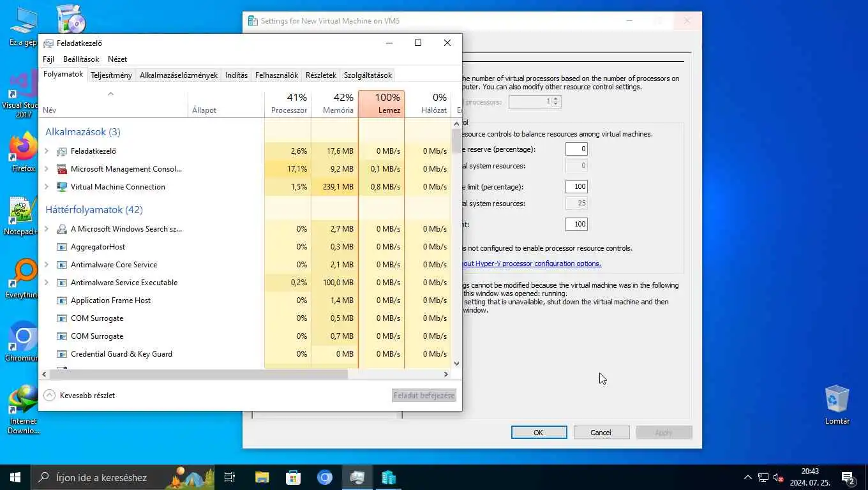Open the Windows Start menu

[15, 477]
